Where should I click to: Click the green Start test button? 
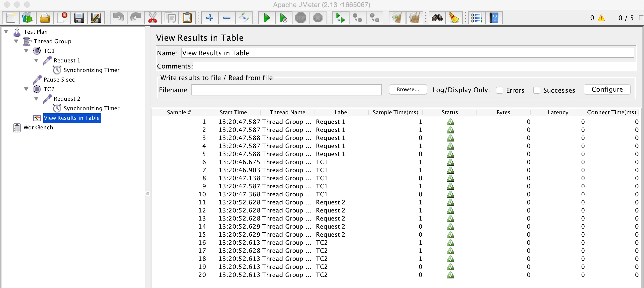click(x=267, y=18)
